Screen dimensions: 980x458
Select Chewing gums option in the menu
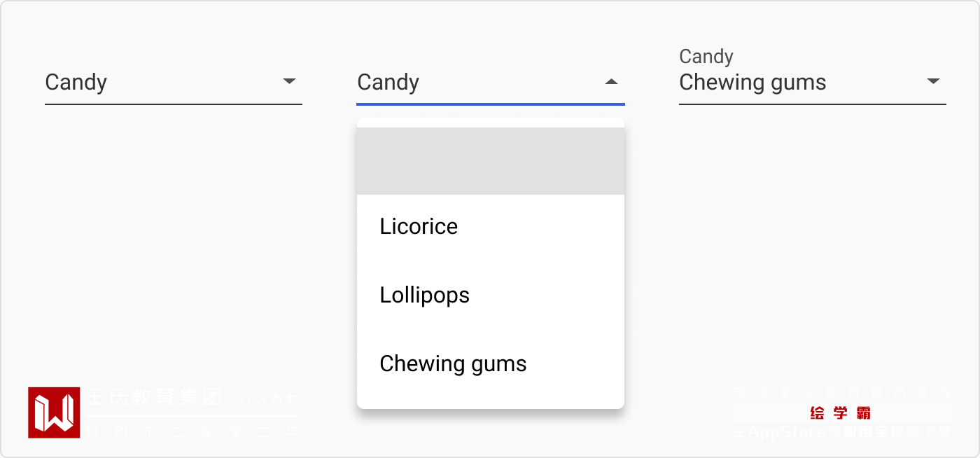click(453, 363)
